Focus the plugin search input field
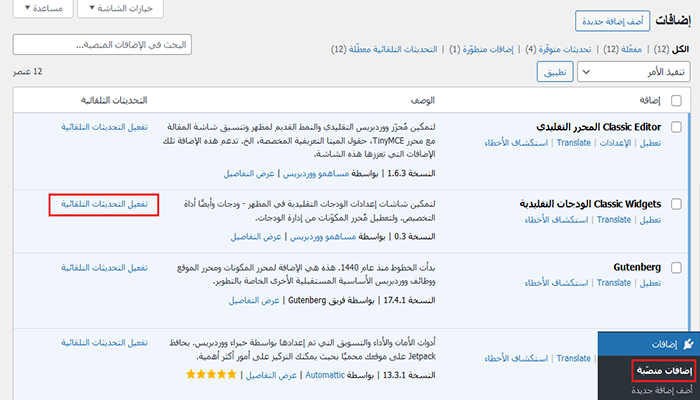The height and width of the screenshot is (400, 700). click(x=102, y=45)
